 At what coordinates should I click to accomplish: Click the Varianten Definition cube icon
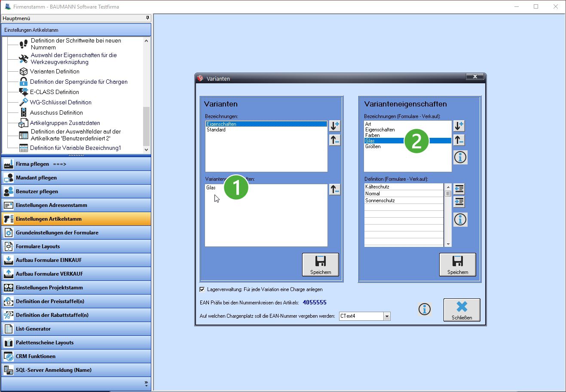point(24,71)
